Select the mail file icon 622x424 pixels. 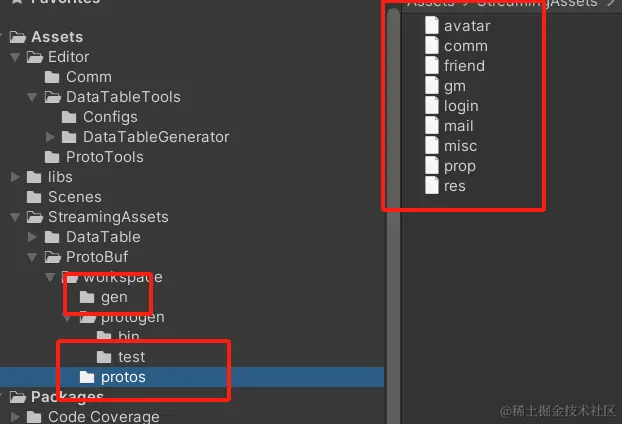click(432, 126)
